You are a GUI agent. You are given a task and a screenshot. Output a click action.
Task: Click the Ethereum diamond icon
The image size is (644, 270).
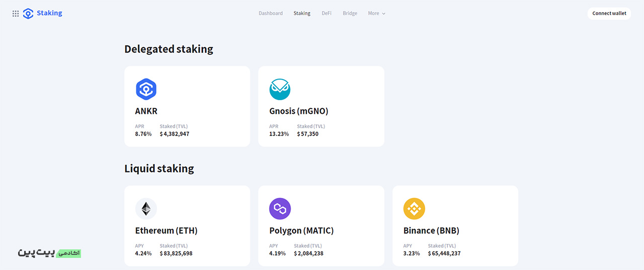pos(146,209)
